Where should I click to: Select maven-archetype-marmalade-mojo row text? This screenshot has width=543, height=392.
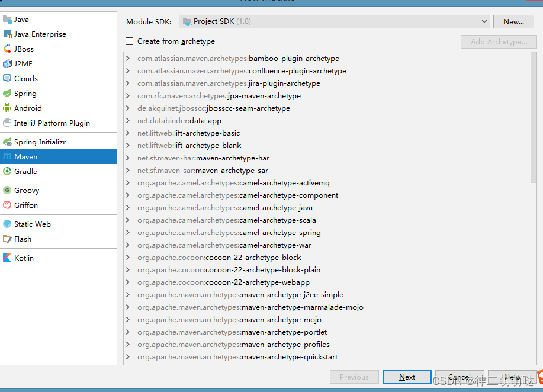pyautogui.click(x=250, y=307)
